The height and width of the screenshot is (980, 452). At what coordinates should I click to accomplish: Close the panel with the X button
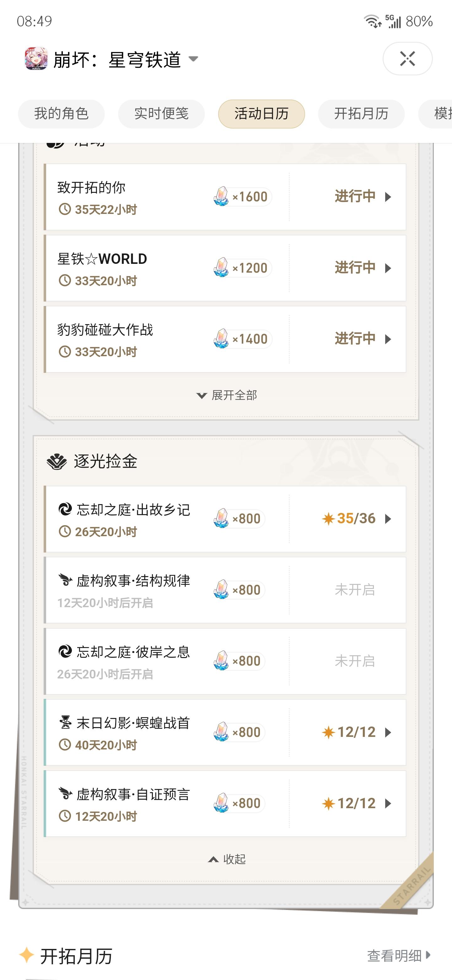(407, 59)
